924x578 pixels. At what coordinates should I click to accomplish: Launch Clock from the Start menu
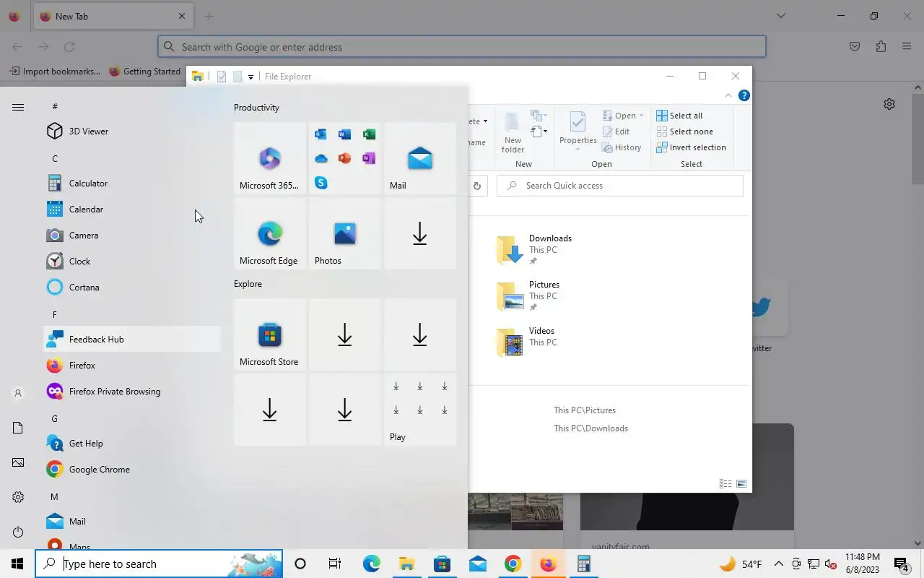coord(132,262)
